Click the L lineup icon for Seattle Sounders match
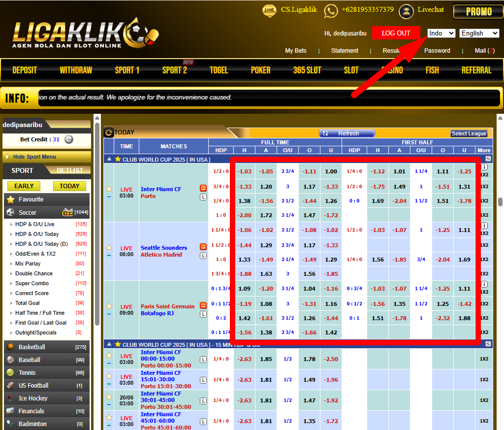Viewport: 504px width, 430px height. (x=203, y=256)
